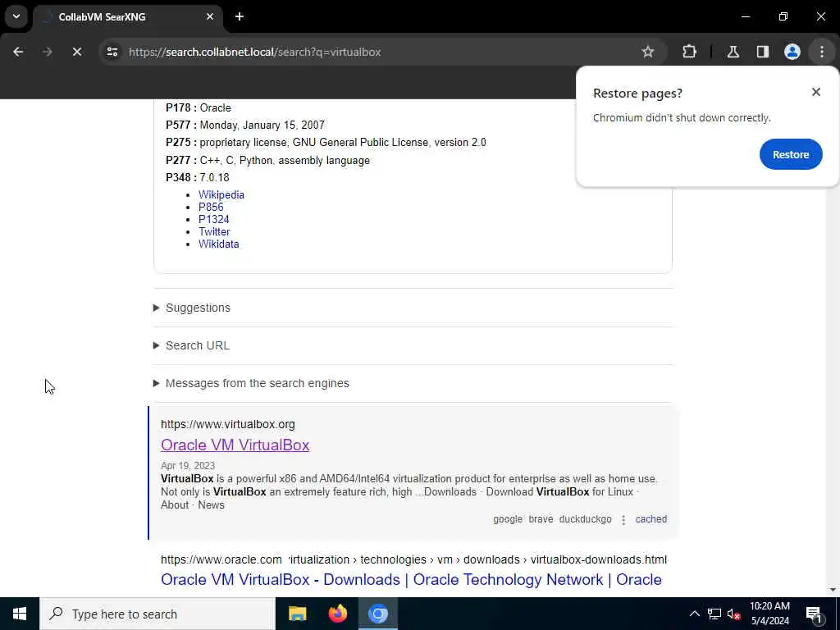
Task: Open Firefox from the taskbar
Action: [x=337, y=614]
